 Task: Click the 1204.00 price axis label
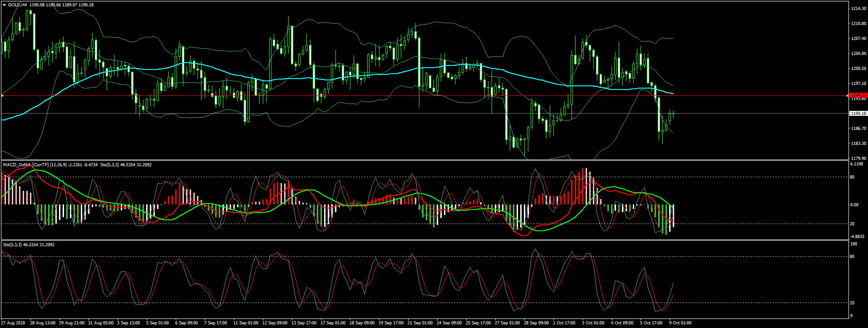click(859, 54)
